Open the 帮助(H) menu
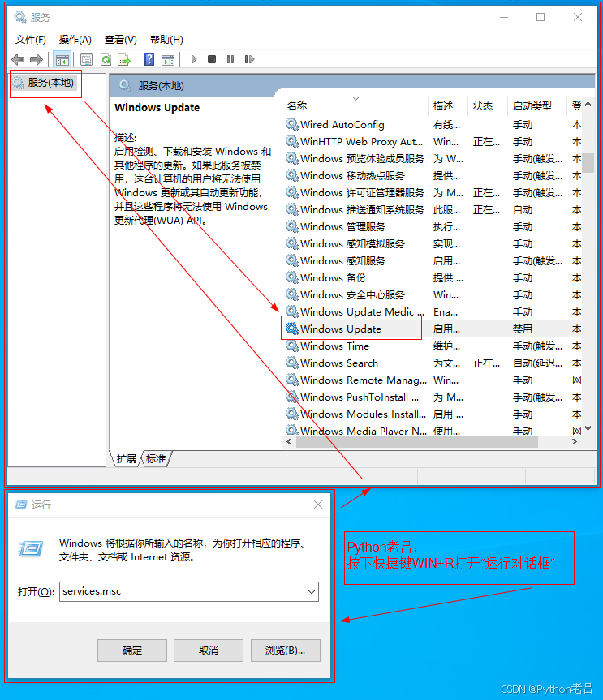Viewport: 603px width, 700px height. pyautogui.click(x=166, y=40)
